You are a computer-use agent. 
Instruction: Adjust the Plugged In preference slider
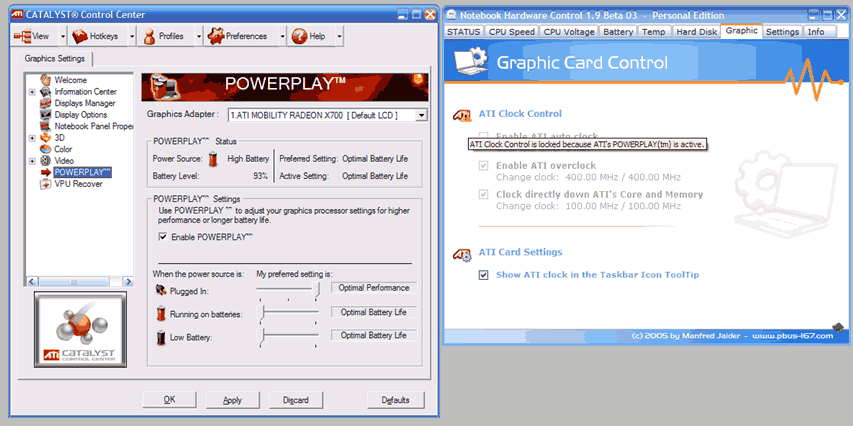[x=316, y=289]
